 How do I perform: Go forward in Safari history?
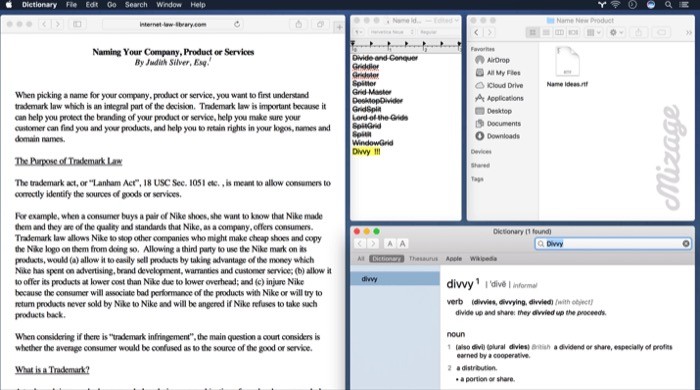[x=58, y=24]
